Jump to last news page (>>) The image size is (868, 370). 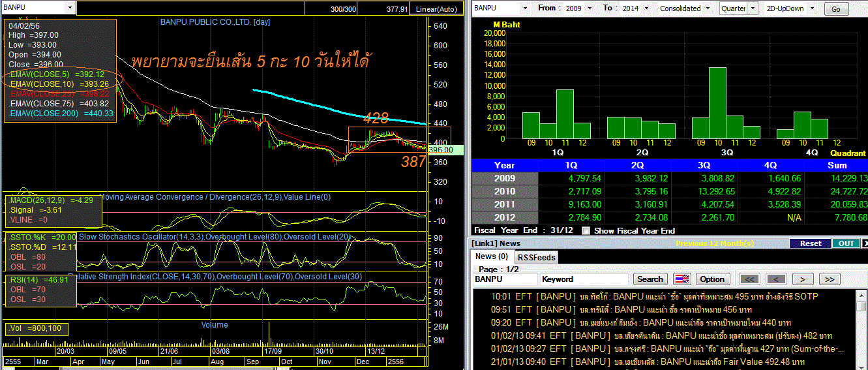coord(829,279)
